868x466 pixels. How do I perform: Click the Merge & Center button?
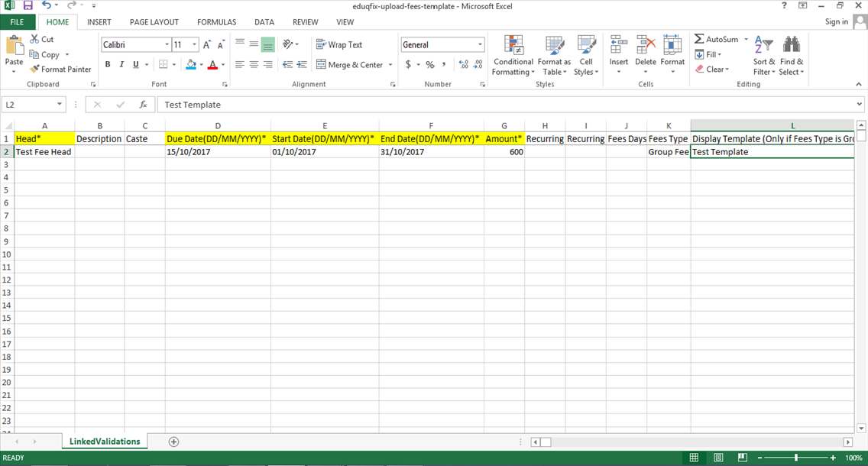(350, 65)
